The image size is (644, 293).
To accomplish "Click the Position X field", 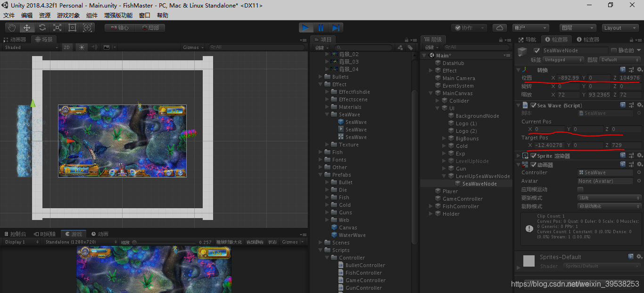I will pyautogui.click(x=569, y=78).
